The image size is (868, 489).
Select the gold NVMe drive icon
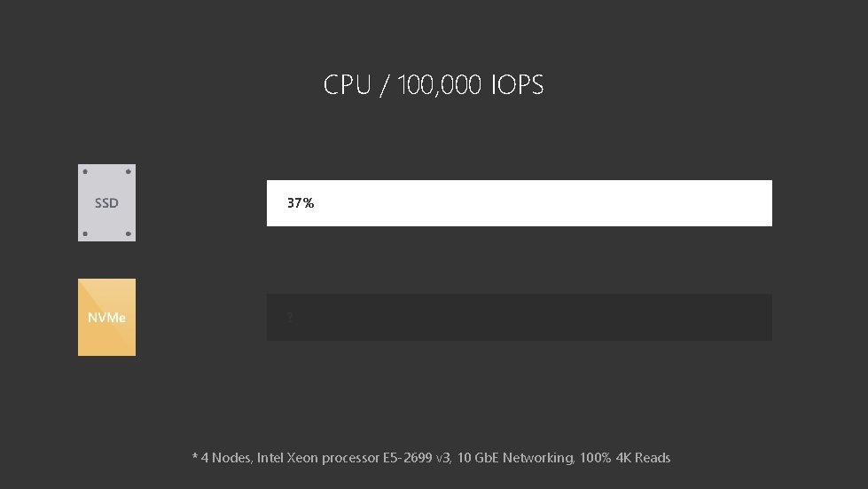pyautogui.click(x=107, y=318)
